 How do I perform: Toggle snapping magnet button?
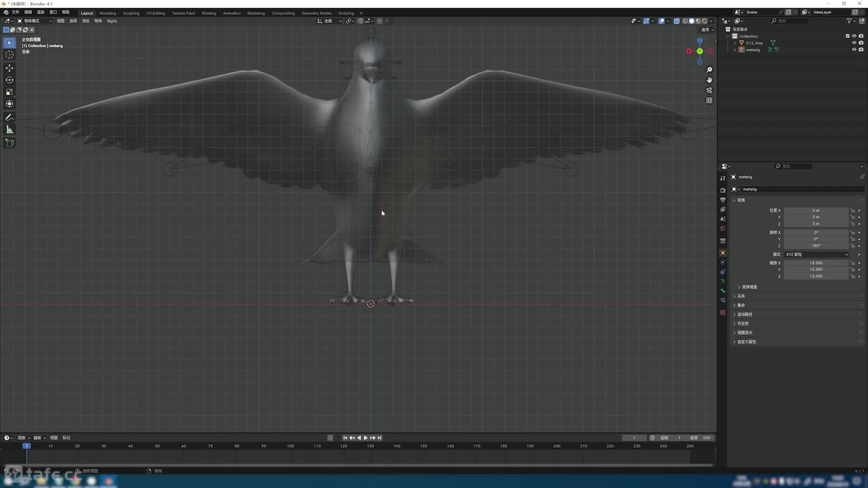tap(360, 21)
